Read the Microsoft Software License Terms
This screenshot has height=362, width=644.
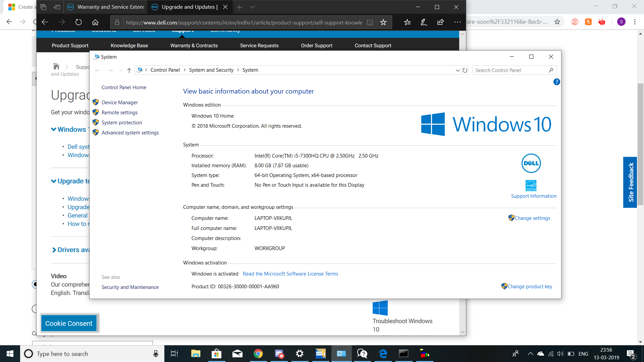point(290,274)
